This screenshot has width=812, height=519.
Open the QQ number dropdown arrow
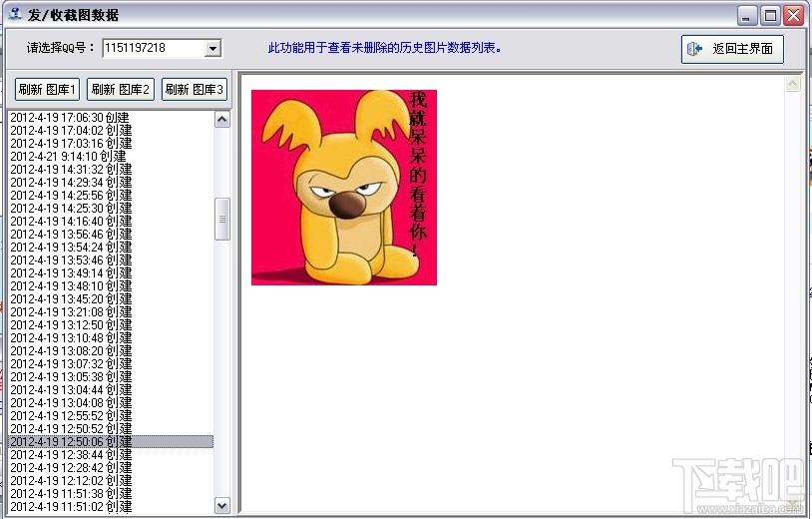click(212, 49)
